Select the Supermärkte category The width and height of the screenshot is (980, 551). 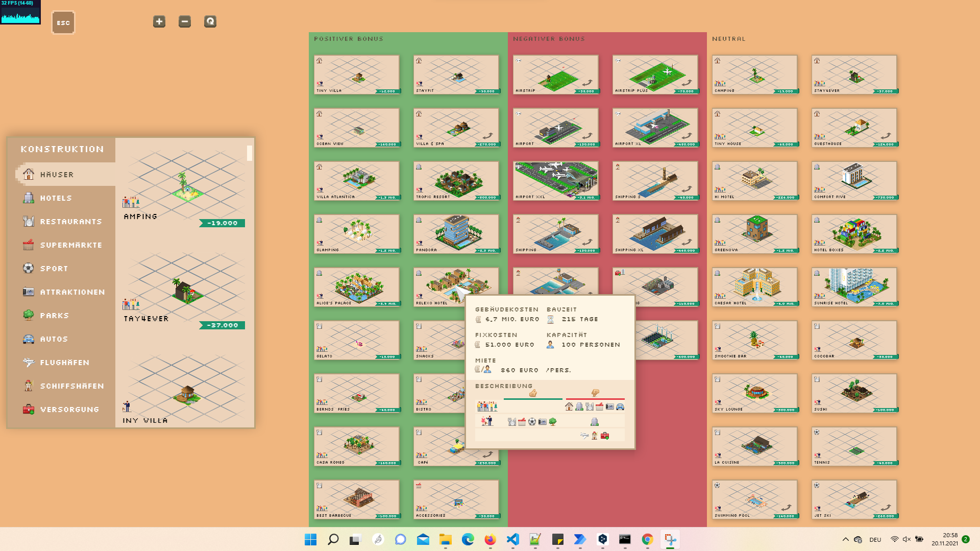70,245
